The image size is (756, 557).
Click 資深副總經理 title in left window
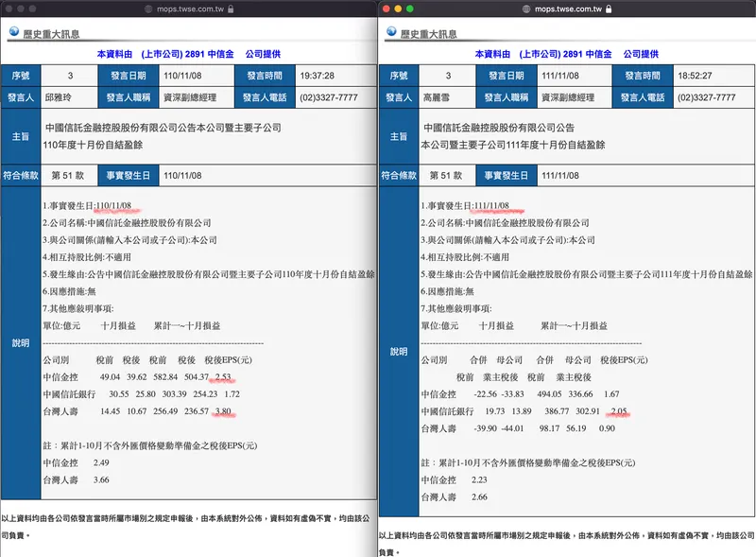tap(190, 97)
